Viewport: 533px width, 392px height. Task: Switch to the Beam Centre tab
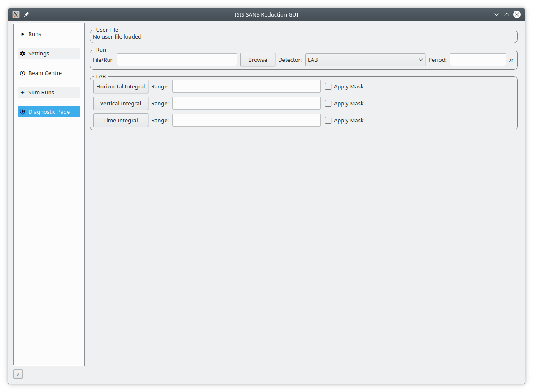45,73
